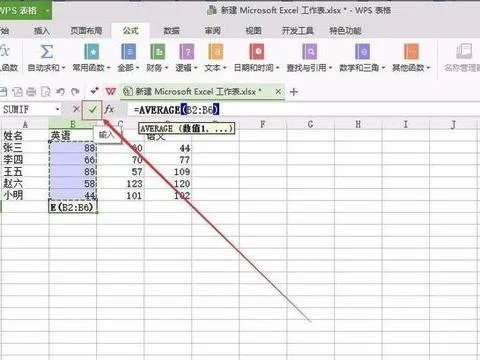This screenshot has height=360, width=480.
Task: Close the 工作表.xlsx document tab
Action: pos(278,91)
